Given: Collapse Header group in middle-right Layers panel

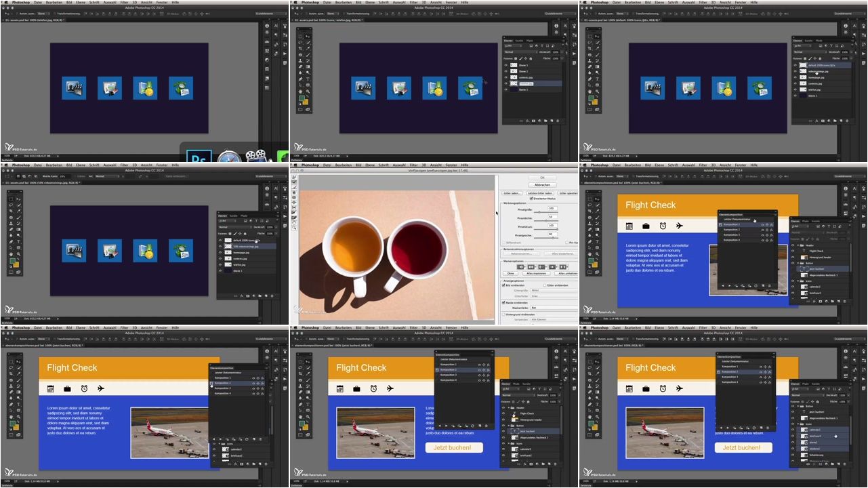Looking at the screenshot, I should (798, 245).
